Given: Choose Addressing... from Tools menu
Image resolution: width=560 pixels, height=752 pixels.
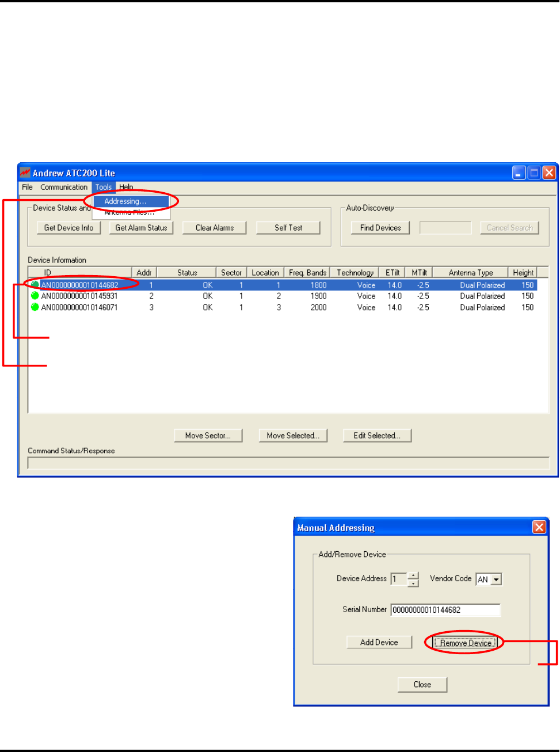Looking at the screenshot, I should (x=131, y=201).
